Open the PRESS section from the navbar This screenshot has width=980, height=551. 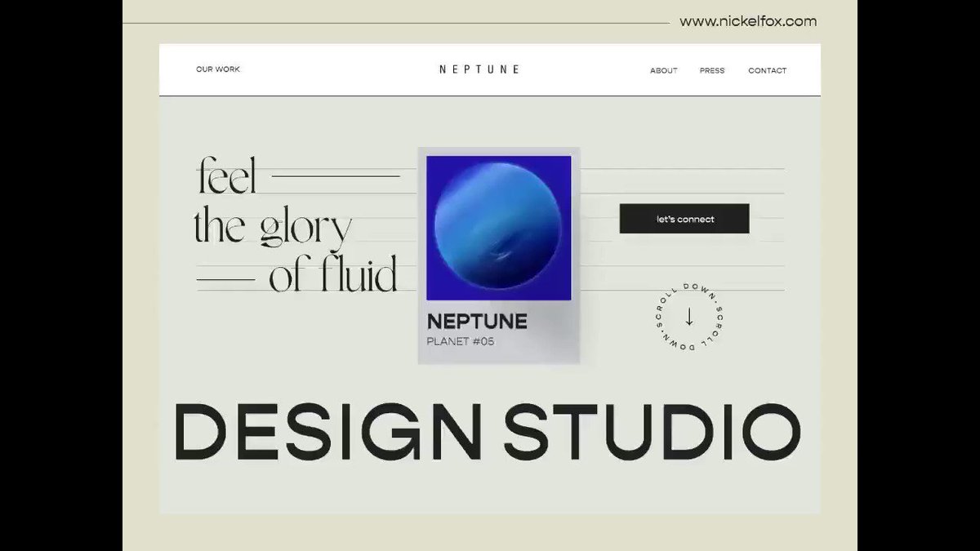pos(711,70)
